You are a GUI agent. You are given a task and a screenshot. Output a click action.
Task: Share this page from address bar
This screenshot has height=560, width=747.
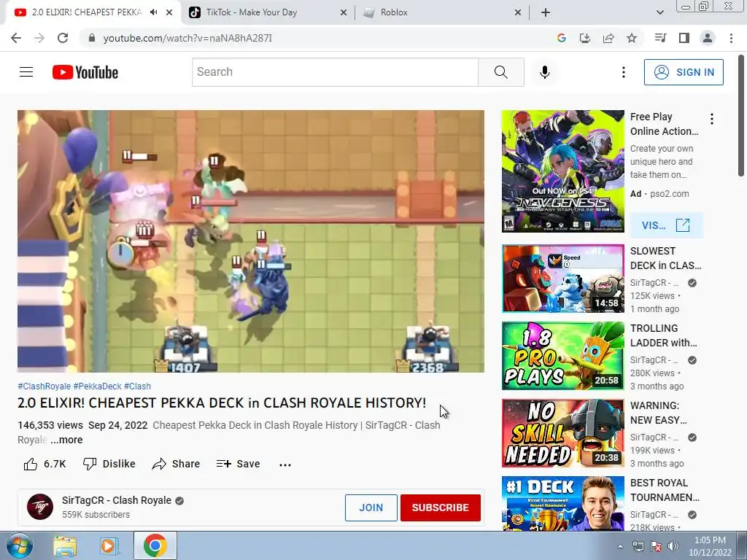(608, 38)
